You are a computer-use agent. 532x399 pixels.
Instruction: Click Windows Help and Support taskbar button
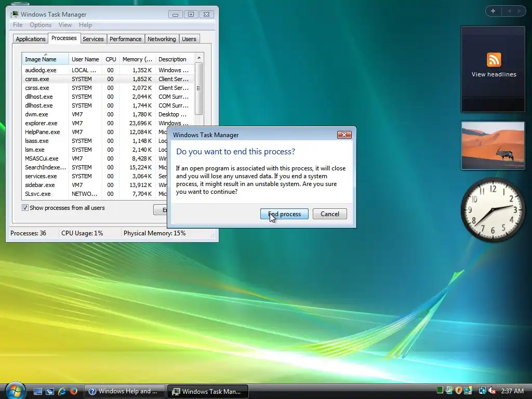pos(124,391)
